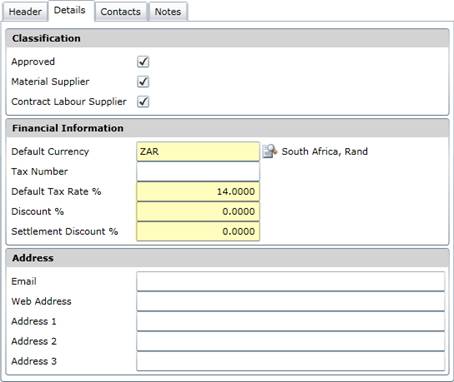
Task: Open the Contacts tab
Action: pos(120,12)
